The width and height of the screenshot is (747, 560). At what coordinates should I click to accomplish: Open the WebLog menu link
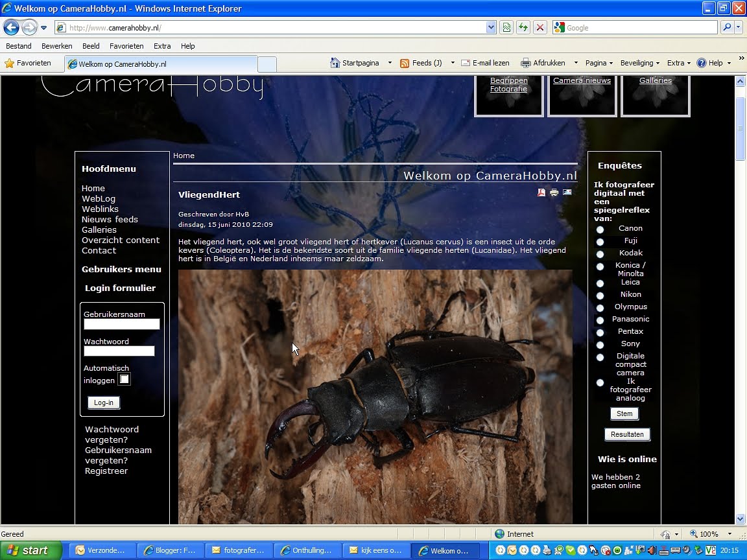pos(98,198)
